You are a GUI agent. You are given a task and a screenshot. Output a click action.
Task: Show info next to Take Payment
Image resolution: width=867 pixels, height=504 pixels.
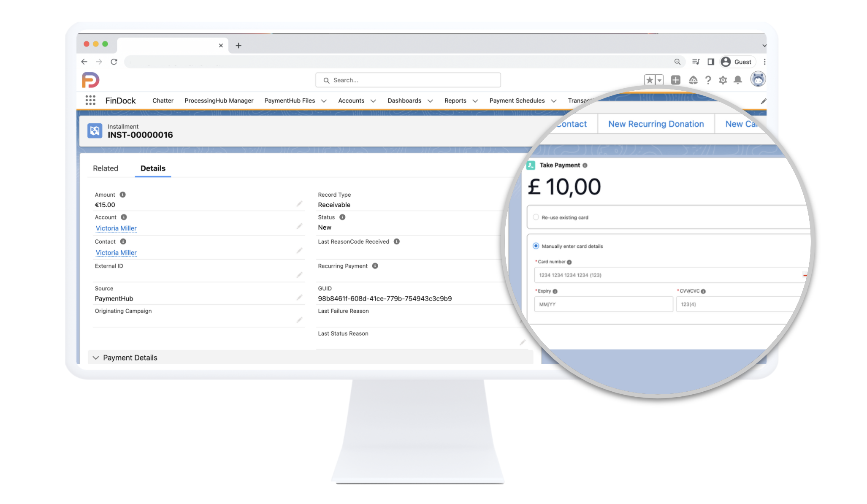point(585,165)
